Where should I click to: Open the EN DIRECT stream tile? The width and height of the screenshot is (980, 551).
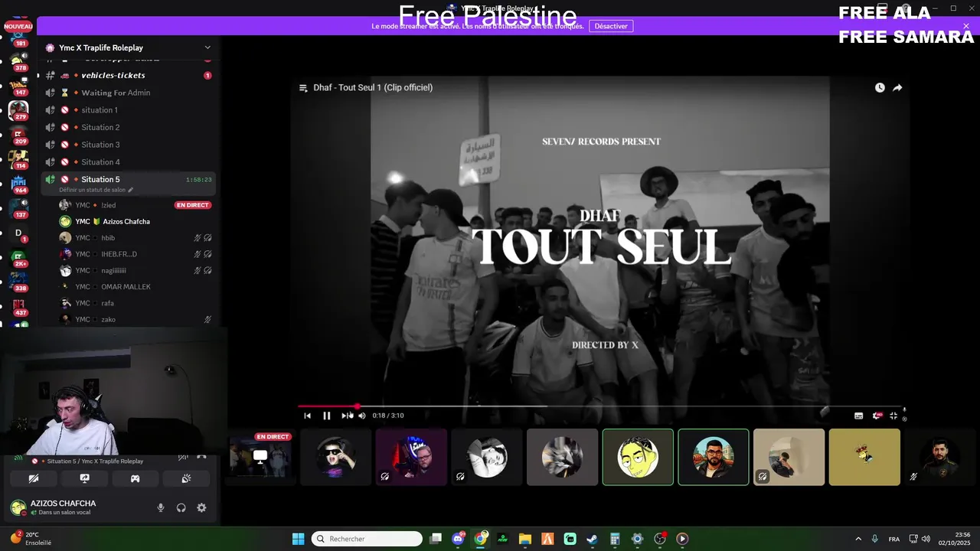pos(260,457)
